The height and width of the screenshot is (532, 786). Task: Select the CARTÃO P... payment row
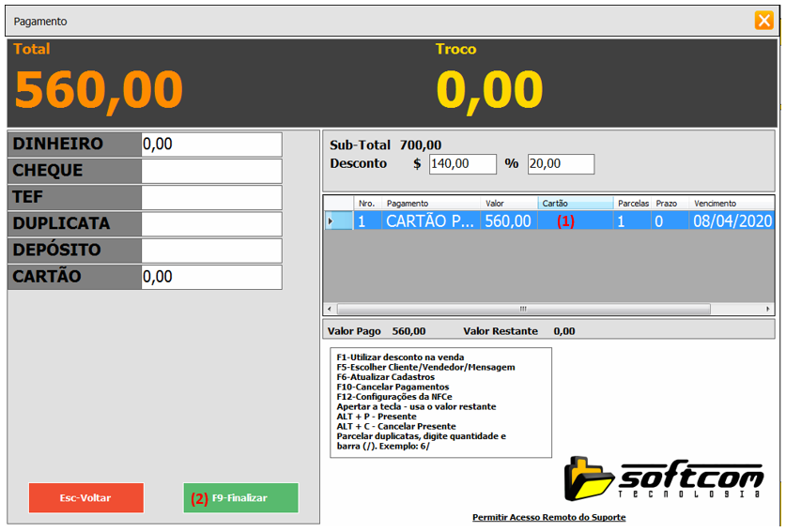[430, 221]
